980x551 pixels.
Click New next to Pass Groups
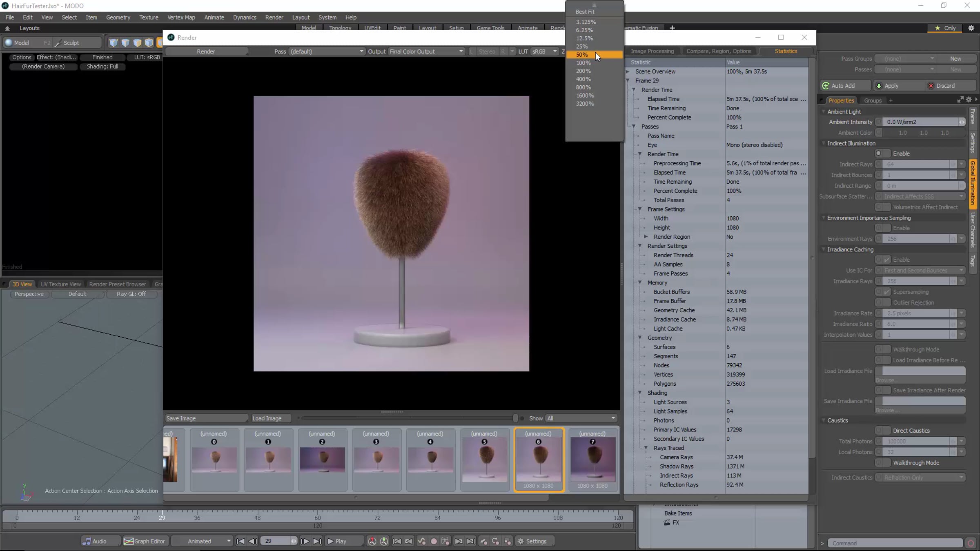(x=955, y=59)
